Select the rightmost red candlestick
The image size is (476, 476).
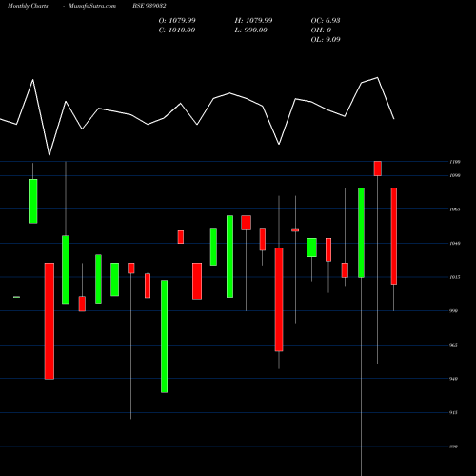pos(394,236)
